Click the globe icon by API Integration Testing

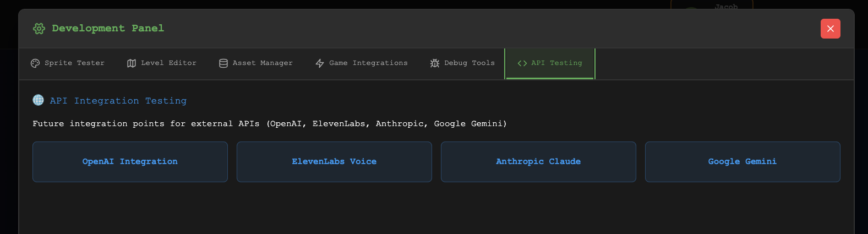[39, 100]
